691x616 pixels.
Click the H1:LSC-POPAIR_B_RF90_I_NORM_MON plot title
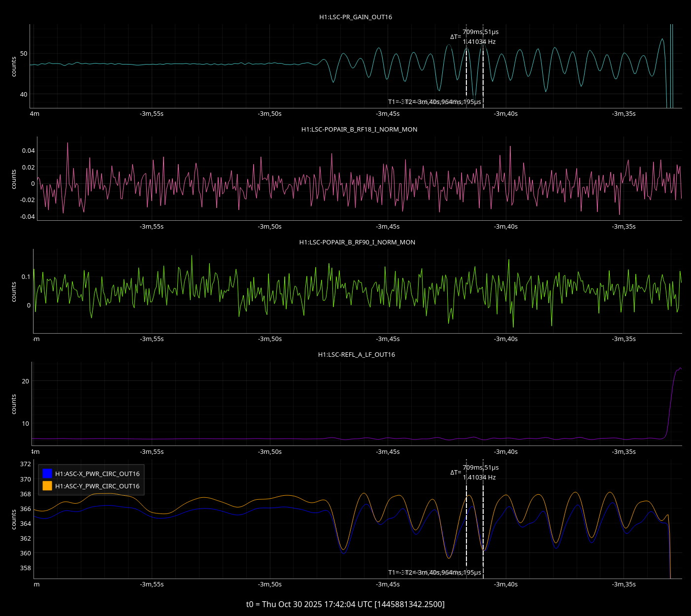click(357, 242)
